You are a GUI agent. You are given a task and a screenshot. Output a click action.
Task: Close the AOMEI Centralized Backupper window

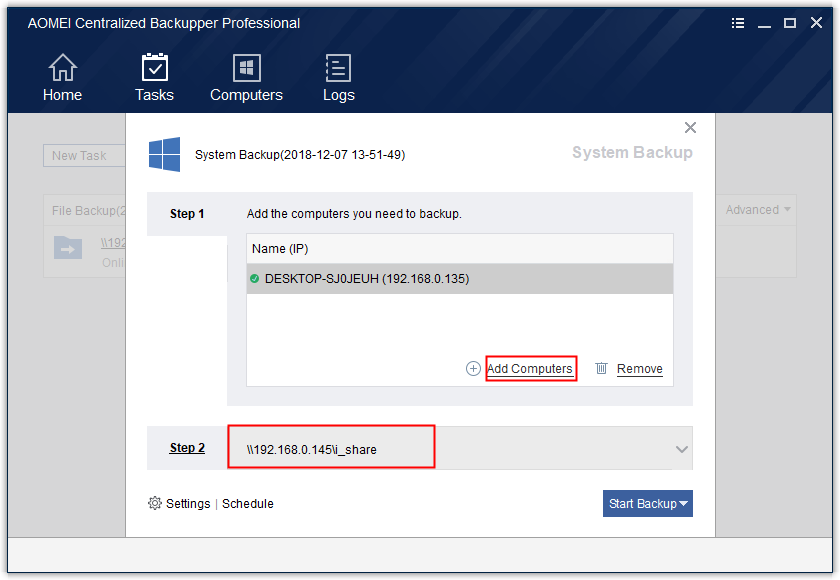[816, 22]
